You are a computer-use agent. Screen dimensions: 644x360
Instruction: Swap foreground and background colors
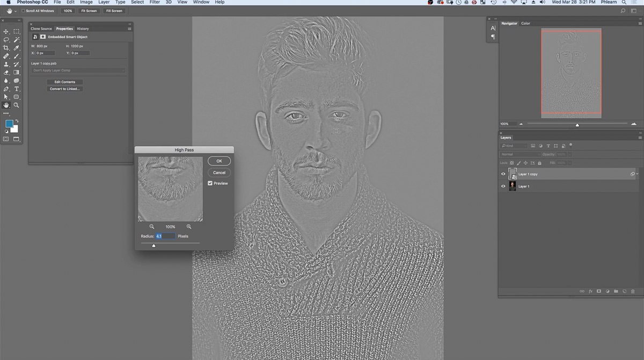click(16, 121)
